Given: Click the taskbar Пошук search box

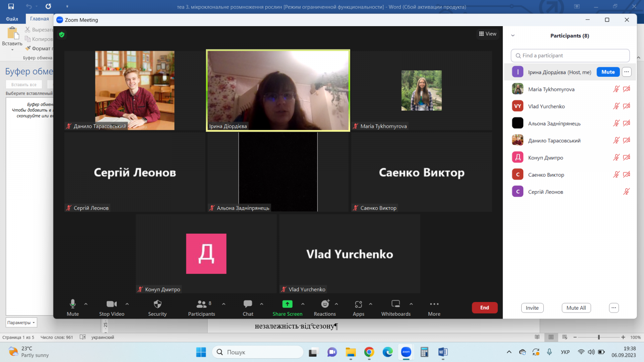Looking at the screenshot, I should point(258,352).
